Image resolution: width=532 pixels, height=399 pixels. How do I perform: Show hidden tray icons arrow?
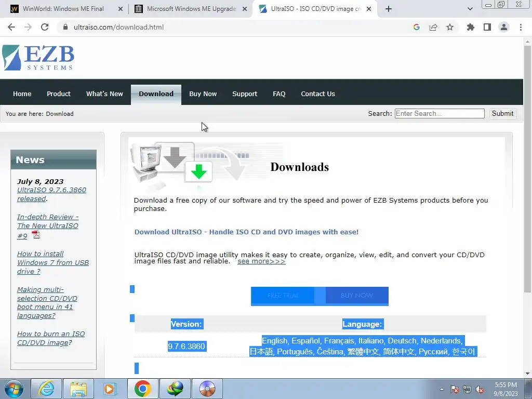click(442, 389)
